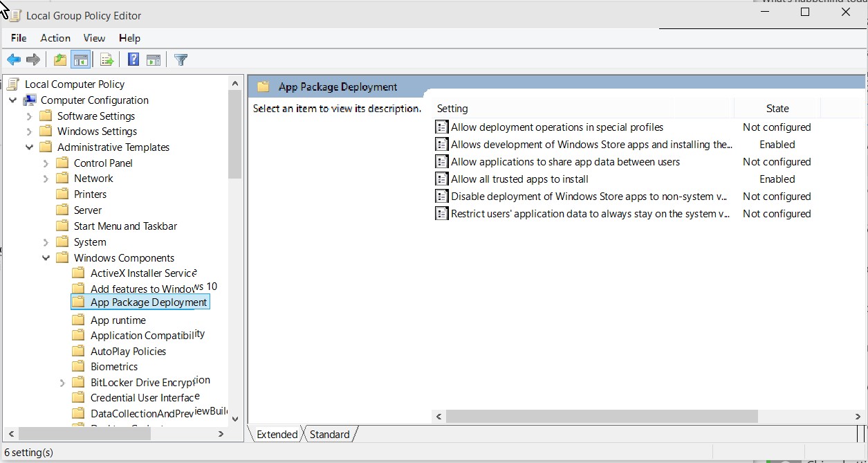Collapse the Windows Components tree node

46,258
